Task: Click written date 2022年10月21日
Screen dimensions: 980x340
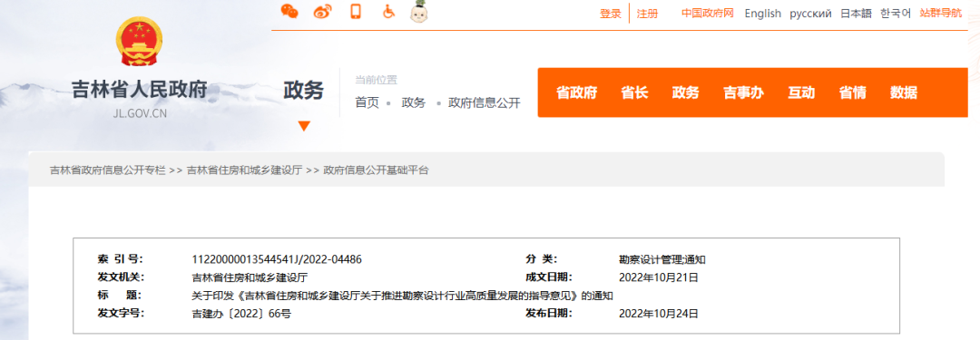Action: (x=658, y=277)
